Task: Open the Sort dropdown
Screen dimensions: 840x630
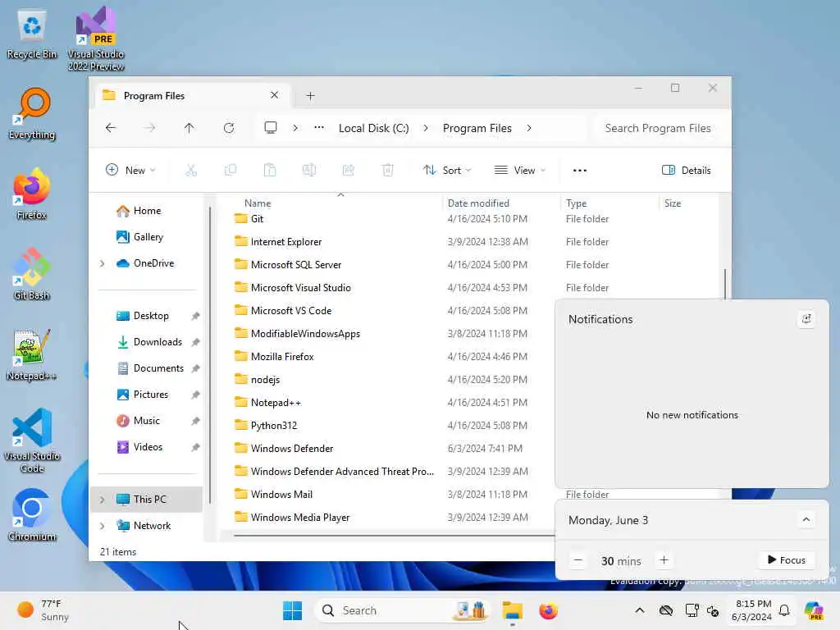Action: click(x=447, y=171)
